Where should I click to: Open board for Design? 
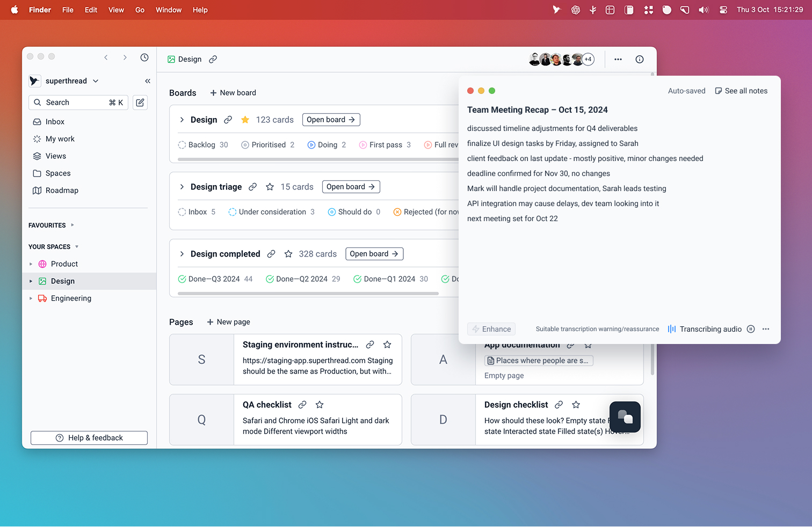coord(331,120)
